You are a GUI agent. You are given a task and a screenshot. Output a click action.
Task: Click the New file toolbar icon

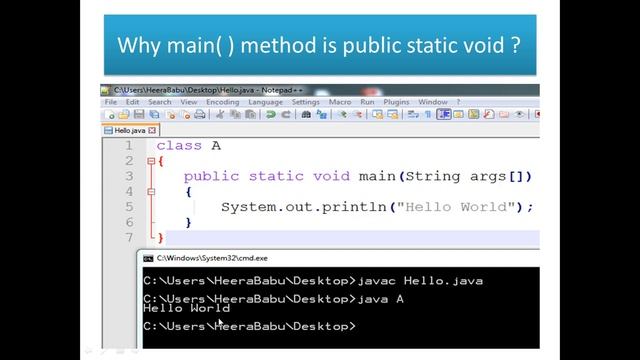click(110, 115)
